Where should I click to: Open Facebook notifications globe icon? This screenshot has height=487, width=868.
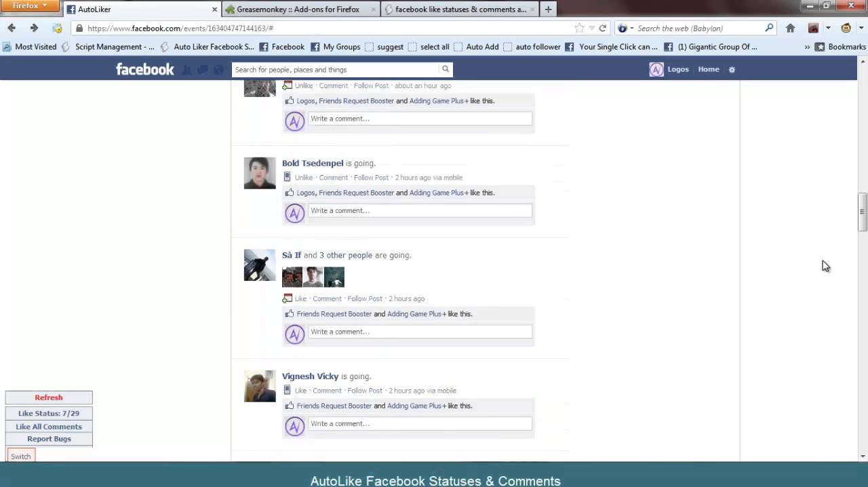[x=218, y=70]
